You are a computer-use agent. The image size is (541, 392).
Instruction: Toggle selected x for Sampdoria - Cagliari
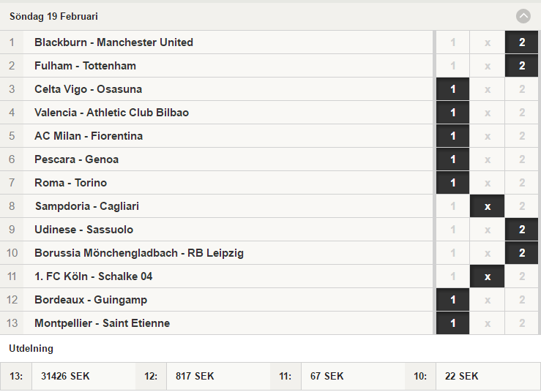487,206
